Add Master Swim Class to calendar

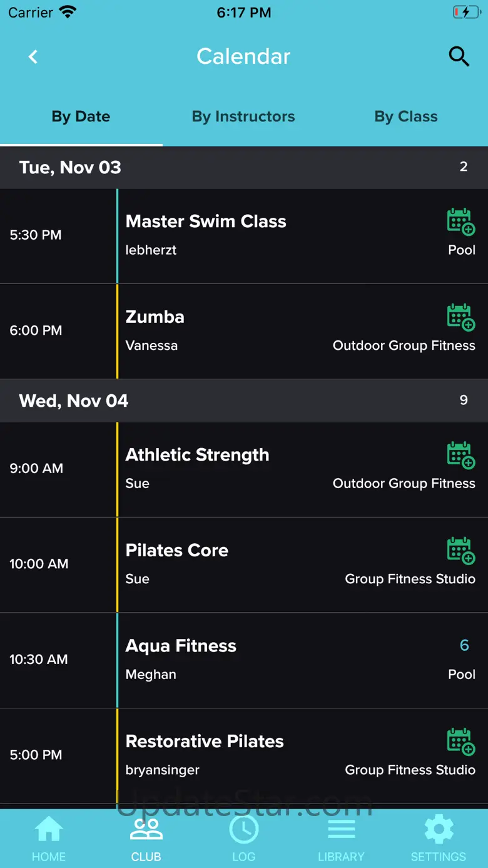point(460,222)
